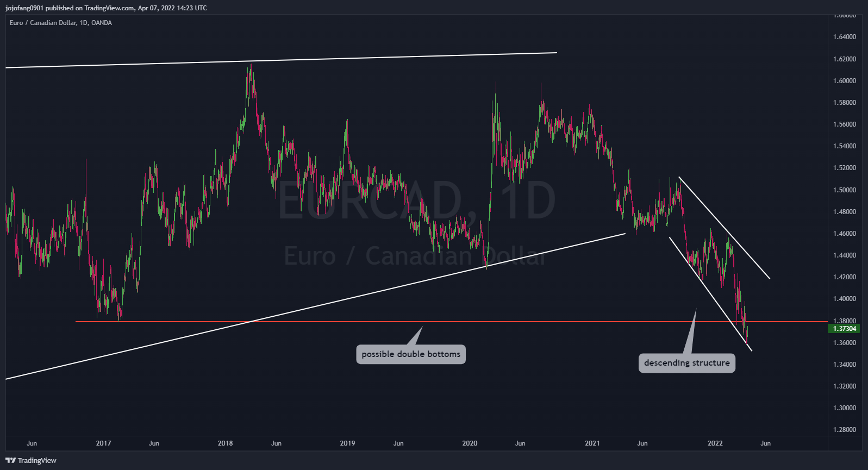Click the 1.40000 price axis label
The height and width of the screenshot is (470, 868).
pos(845,299)
